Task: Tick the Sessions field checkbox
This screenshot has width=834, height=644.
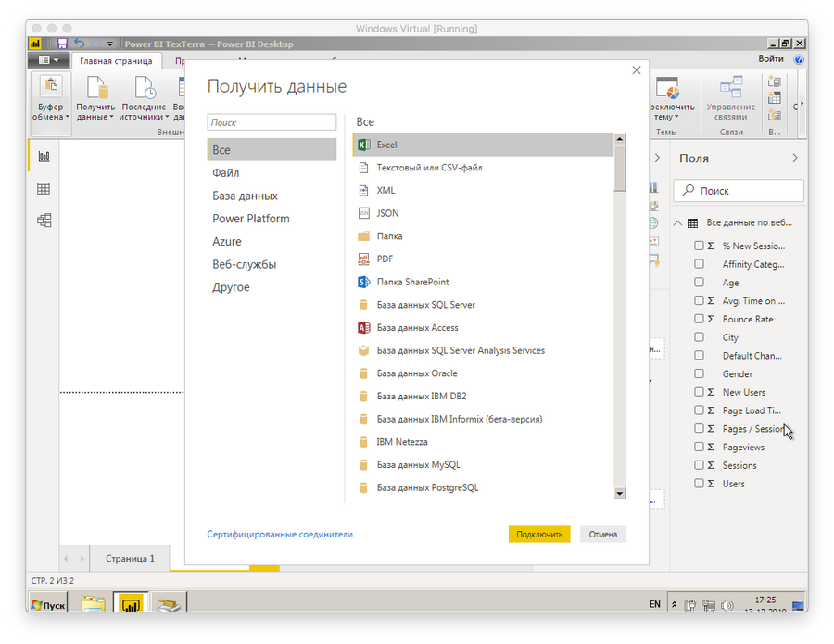Action: tap(700, 466)
